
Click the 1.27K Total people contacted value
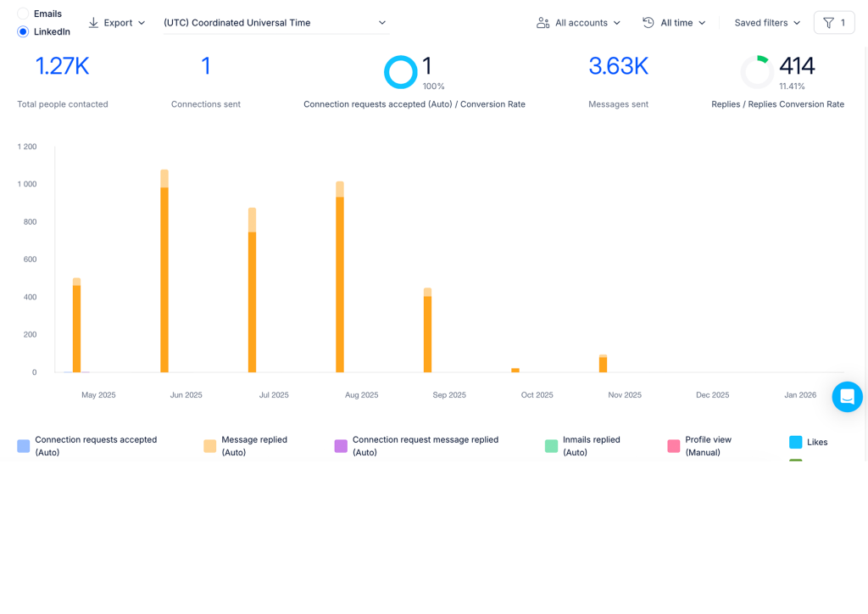62,66
